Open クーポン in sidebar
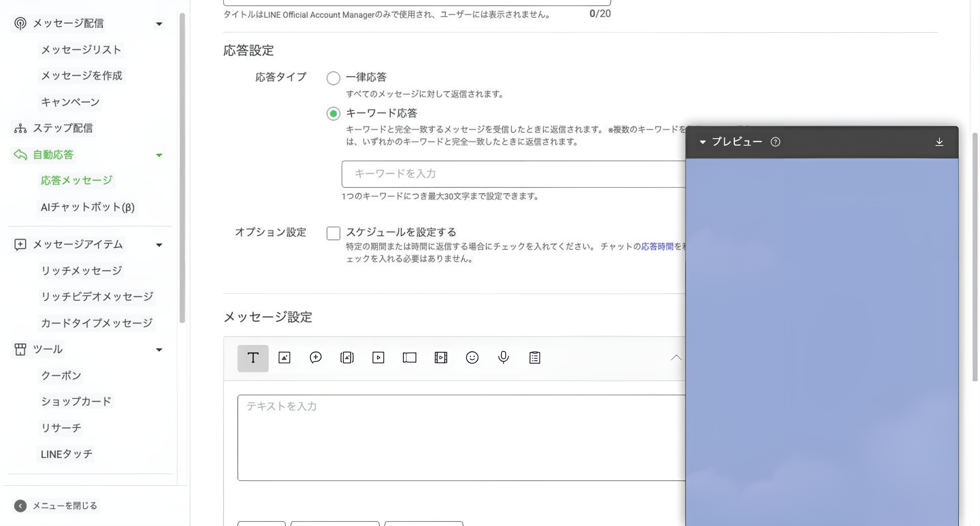The image size is (980, 526). click(x=61, y=376)
